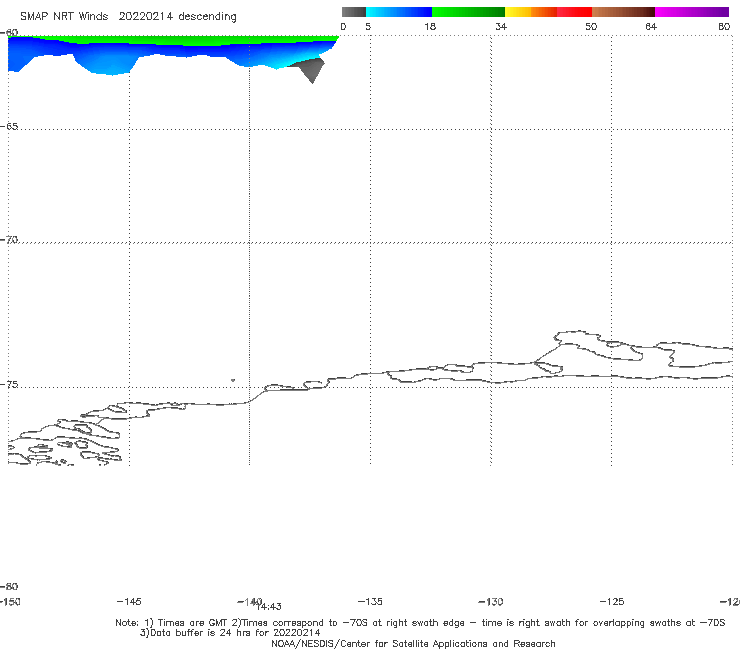This screenshot has height=650, width=740.
Task: Click the green 18–34 color bar segment
Action: click(x=468, y=12)
